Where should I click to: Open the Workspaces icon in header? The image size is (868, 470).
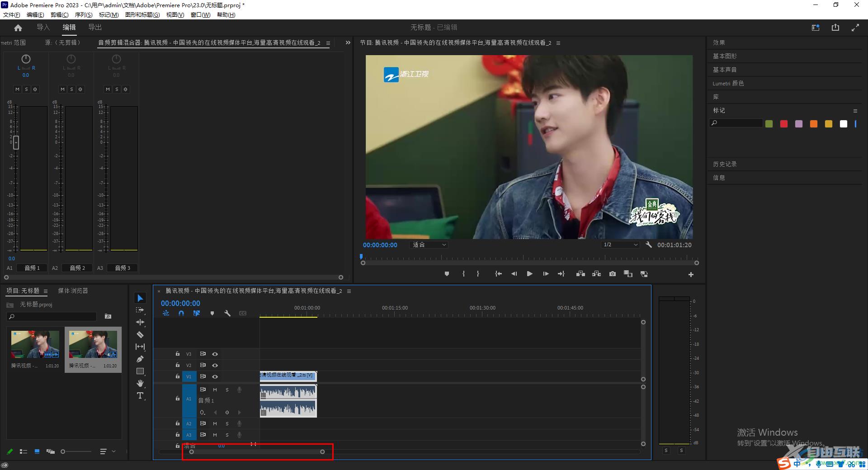[816, 28]
